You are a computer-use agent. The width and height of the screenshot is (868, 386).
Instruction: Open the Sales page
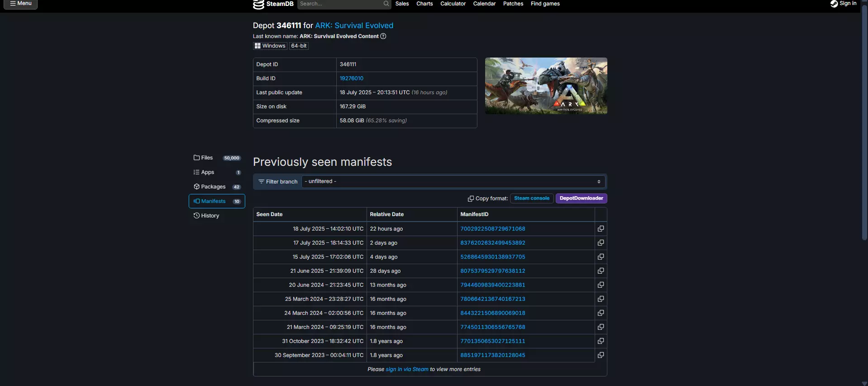(x=402, y=4)
